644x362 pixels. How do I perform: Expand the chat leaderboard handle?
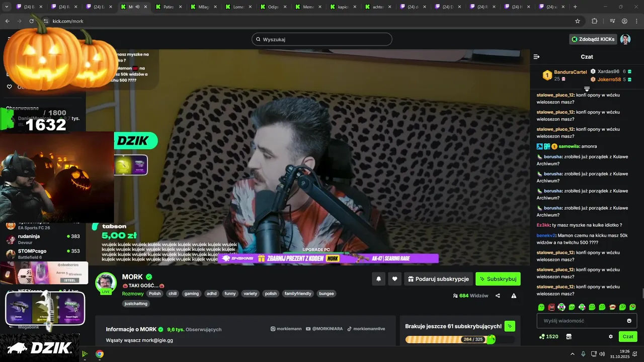click(587, 89)
